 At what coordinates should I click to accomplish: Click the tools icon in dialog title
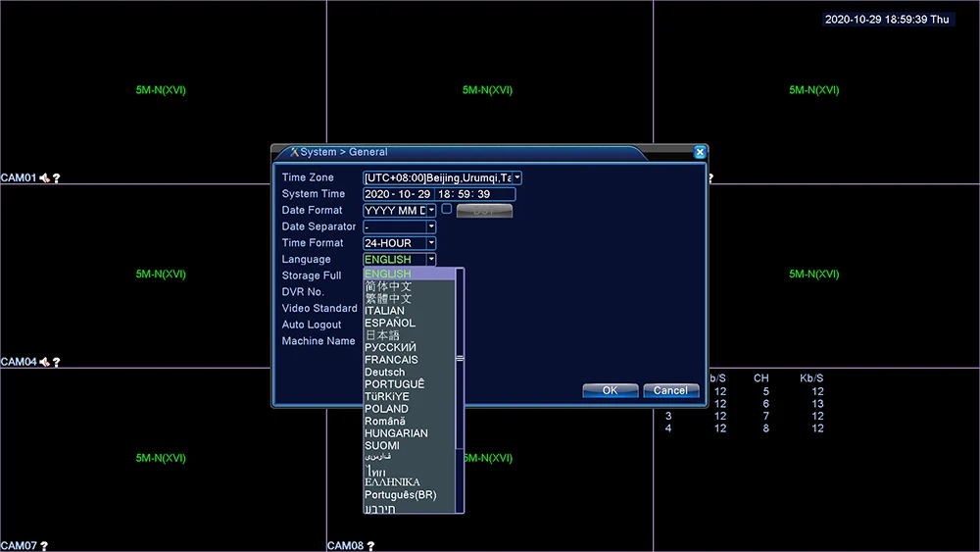pyautogui.click(x=294, y=152)
